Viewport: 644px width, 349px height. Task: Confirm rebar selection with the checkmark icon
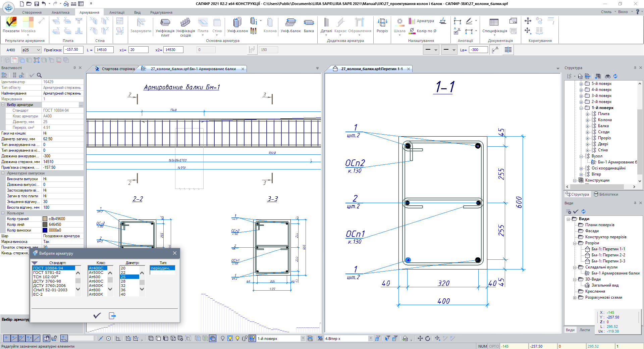pos(97,315)
